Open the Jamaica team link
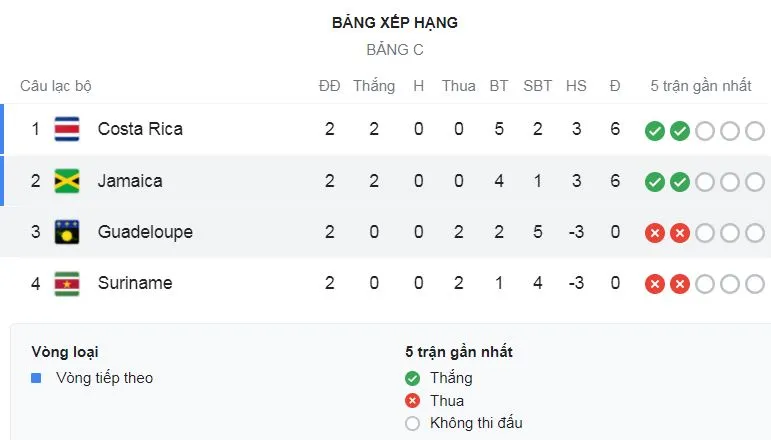 [x=130, y=181]
